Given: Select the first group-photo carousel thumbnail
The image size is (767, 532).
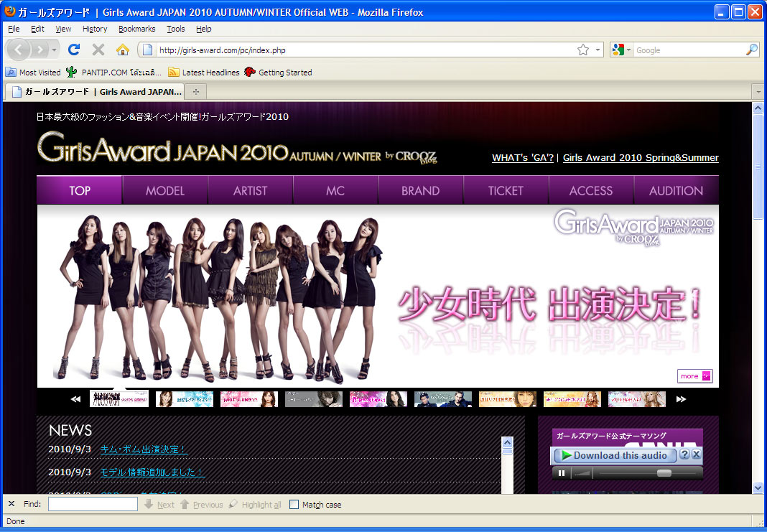Looking at the screenshot, I should click(x=119, y=398).
